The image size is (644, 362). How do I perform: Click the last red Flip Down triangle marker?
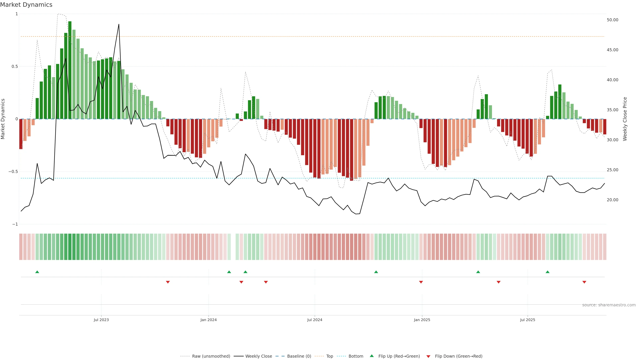click(x=584, y=282)
